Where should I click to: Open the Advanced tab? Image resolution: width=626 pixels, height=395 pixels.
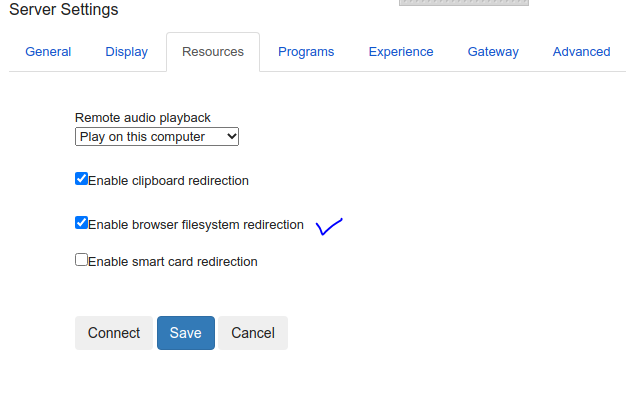pos(581,52)
